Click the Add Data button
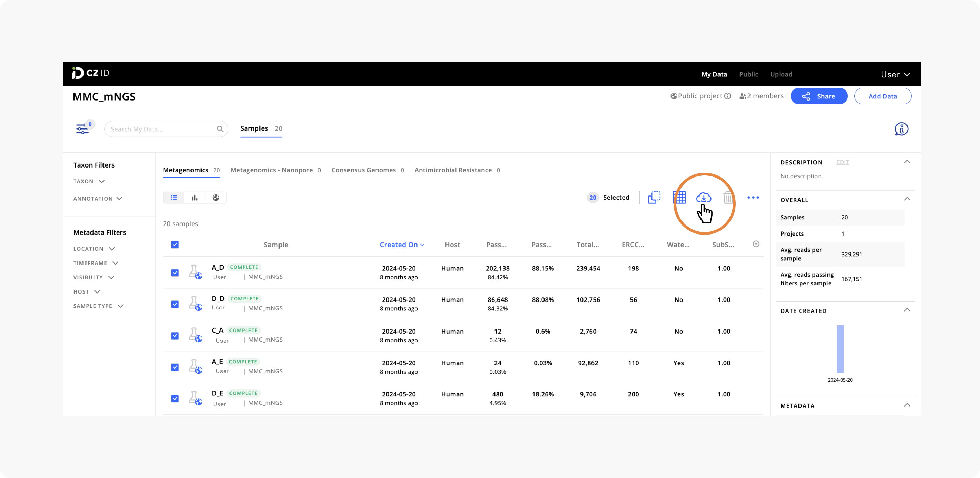This screenshot has height=478, width=980. [883, 96]
